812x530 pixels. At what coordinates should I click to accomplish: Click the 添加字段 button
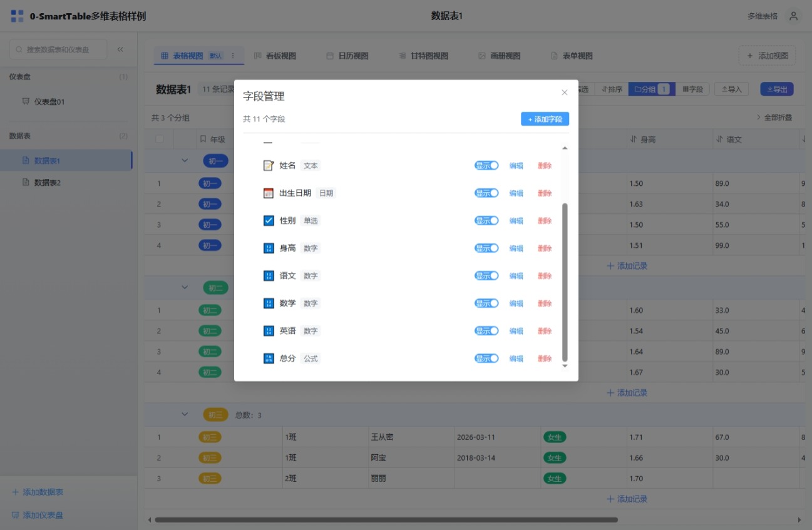[545, 119]
